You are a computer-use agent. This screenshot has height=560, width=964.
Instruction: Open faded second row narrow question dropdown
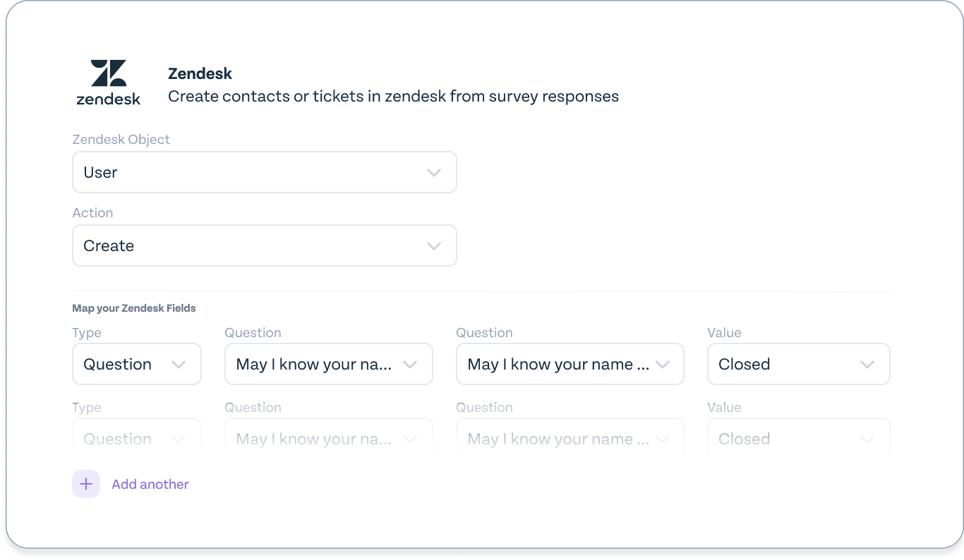pos(329,437)
